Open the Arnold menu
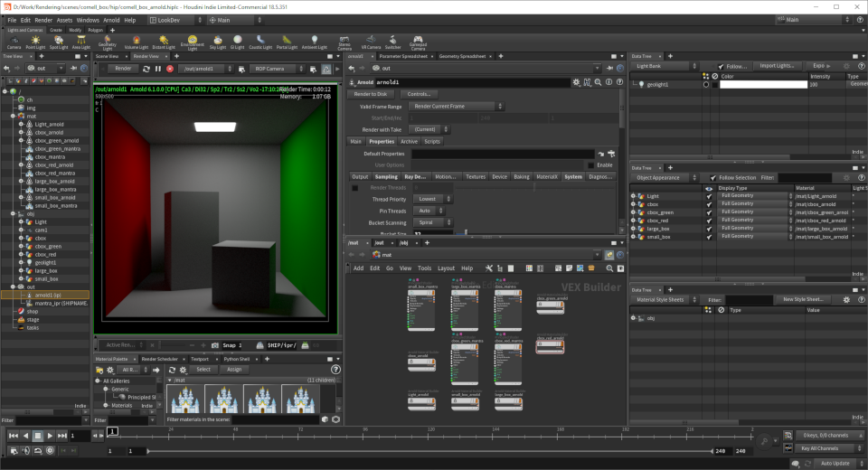The image size is (868, 470). (x=111, y=20)
